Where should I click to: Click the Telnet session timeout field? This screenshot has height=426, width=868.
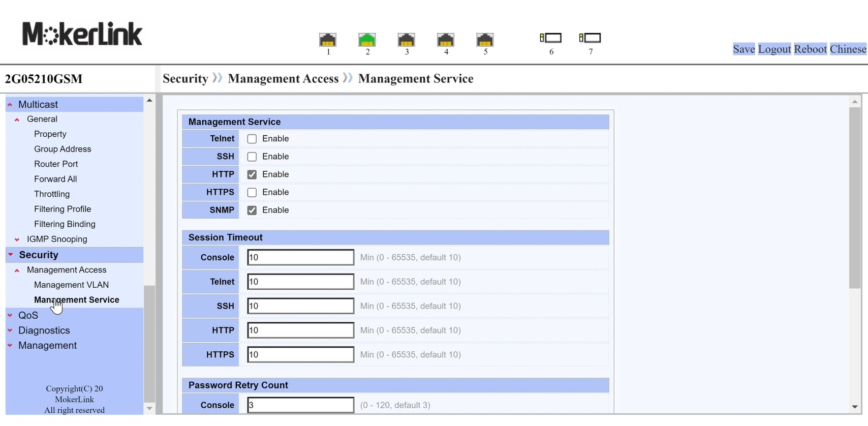(x=301, y=282)
